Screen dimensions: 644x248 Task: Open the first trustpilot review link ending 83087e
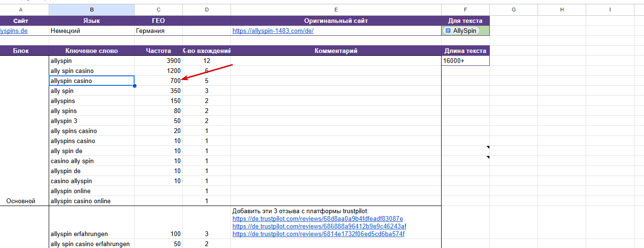(x=317, y=218)
